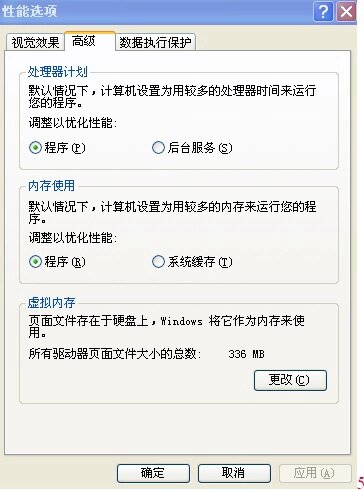The width and height of the screenshot is (364, 491).
Task: Click the 更改(C) virtual memory button
Action: pos(290,380)
